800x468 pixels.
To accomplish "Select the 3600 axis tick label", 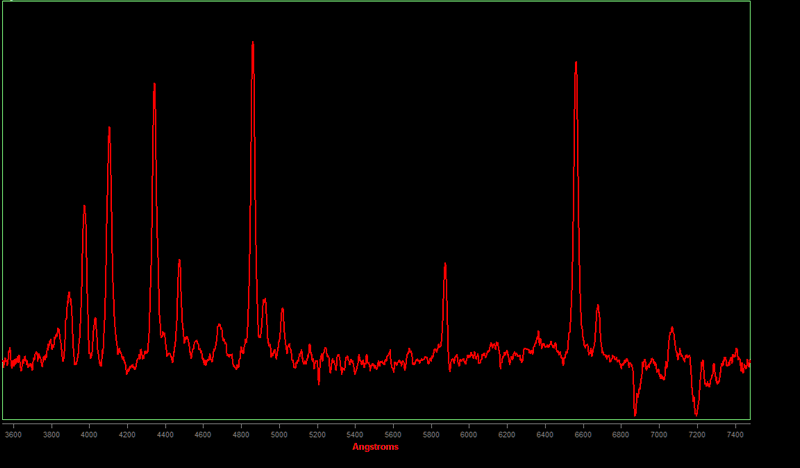I will (13, 435).
